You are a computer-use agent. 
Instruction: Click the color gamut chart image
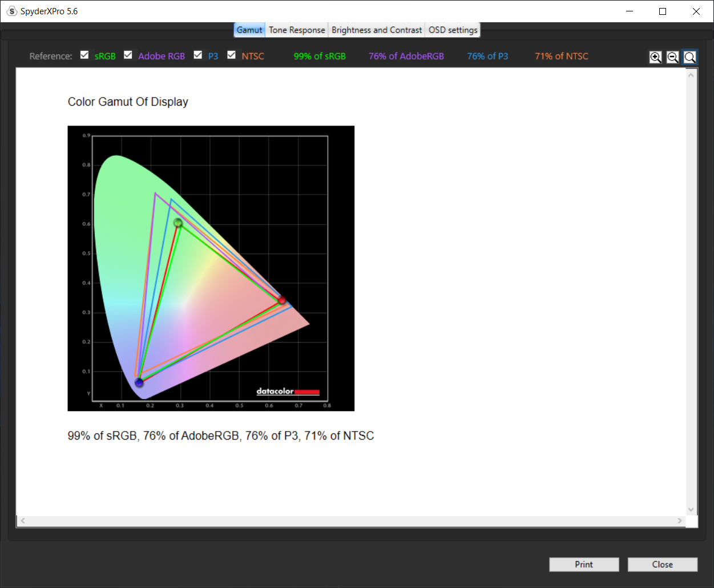pyautogui.click(x=211, y=268)
